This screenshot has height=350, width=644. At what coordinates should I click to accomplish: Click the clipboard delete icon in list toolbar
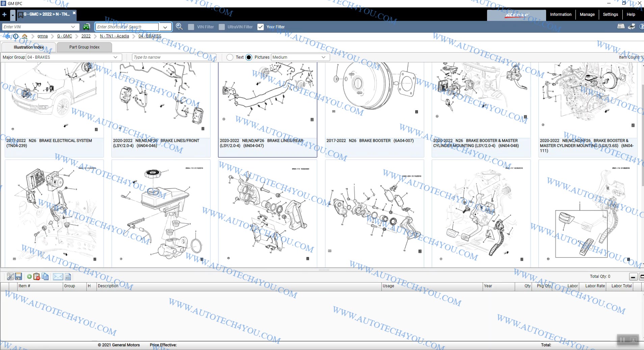click(37, 276)
